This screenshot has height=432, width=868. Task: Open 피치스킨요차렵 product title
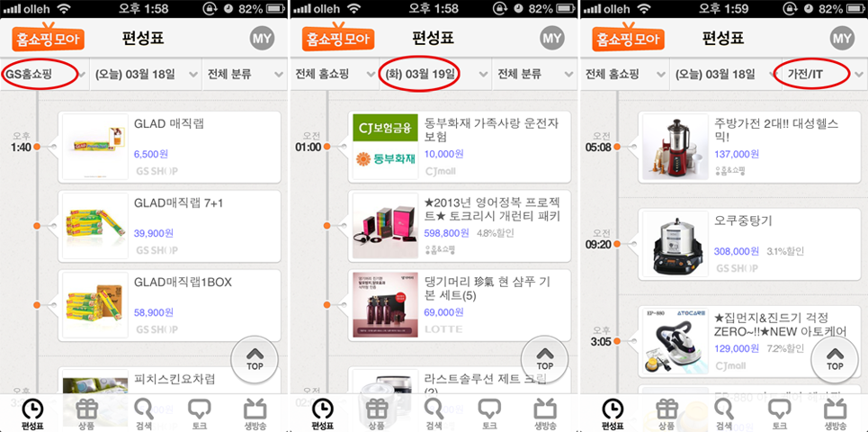tap(174, 380)
